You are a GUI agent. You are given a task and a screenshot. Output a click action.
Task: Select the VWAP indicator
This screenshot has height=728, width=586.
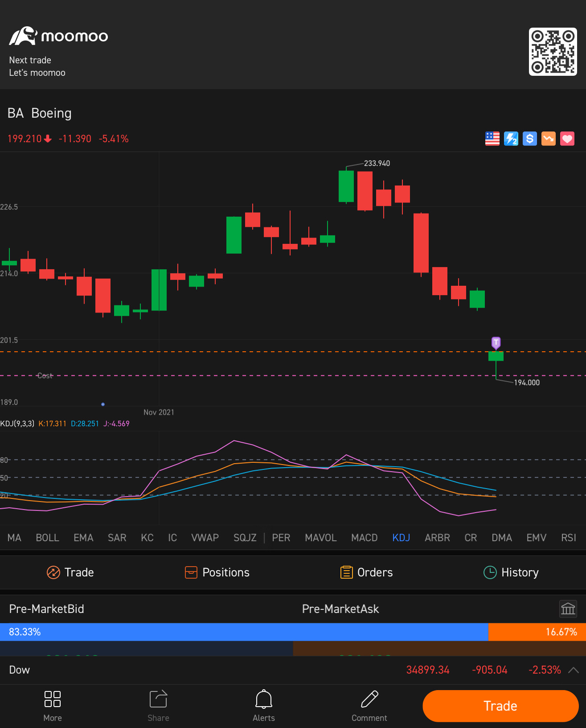pyautogui.click(x=205, y=538)
